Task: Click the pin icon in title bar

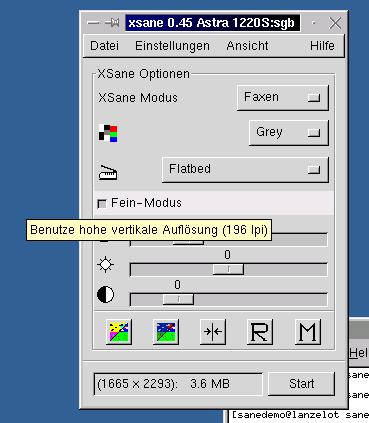Action: (112, 23)
